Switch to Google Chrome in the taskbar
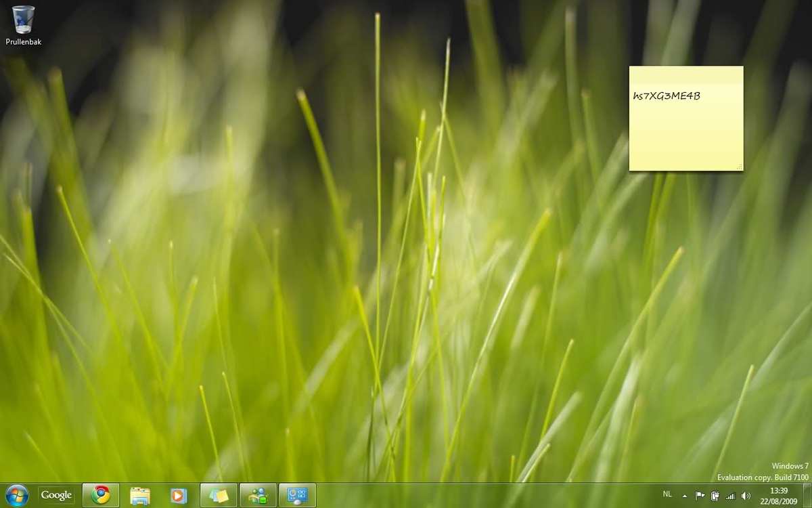This screenshot has height=508, width=812. 101,495
